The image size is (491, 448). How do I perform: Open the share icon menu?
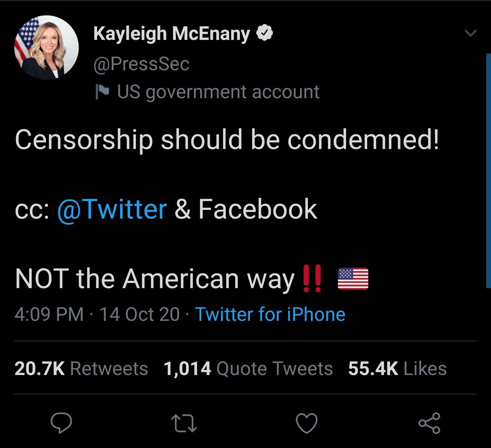click(x=430, y=423)
